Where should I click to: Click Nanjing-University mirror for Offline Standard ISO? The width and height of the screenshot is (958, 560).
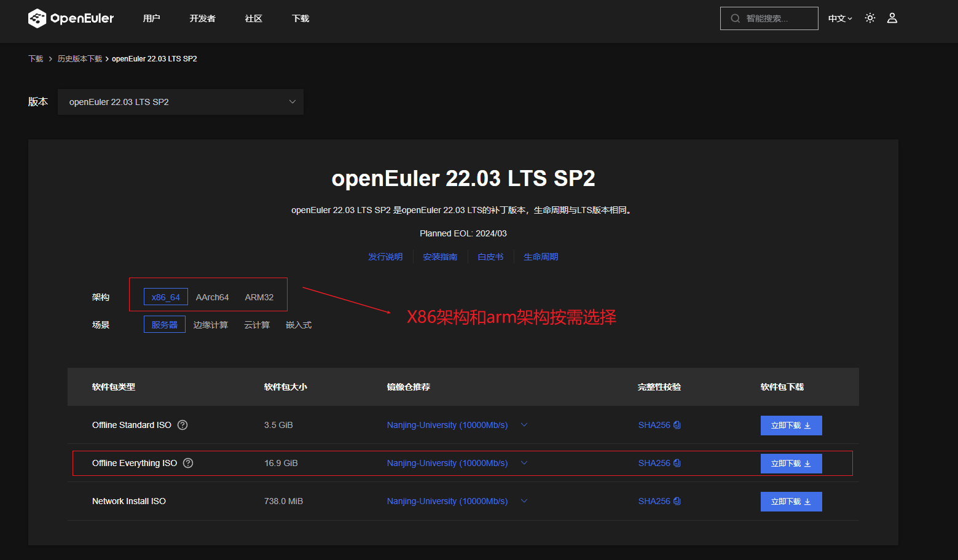pyautogui.click(x=447, y=425)
